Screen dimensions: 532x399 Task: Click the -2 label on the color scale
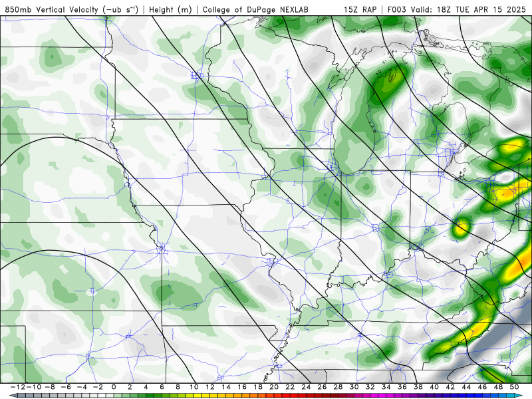98,387
